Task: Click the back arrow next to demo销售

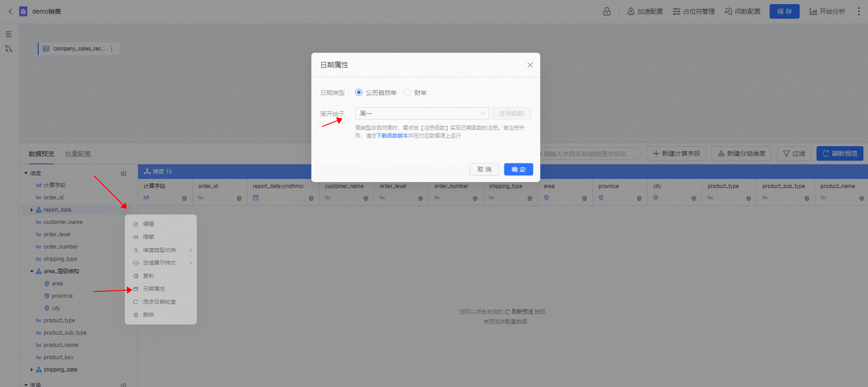Action: pos(10,11)
